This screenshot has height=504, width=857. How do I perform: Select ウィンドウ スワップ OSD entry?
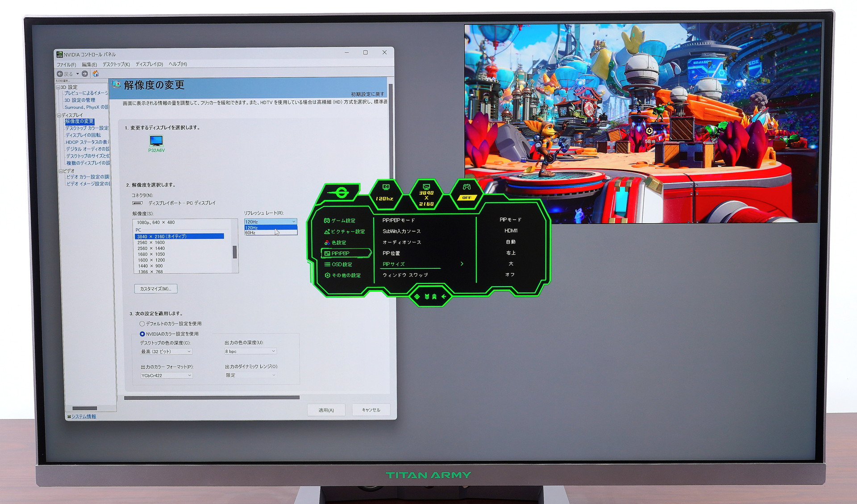[405, 275]
